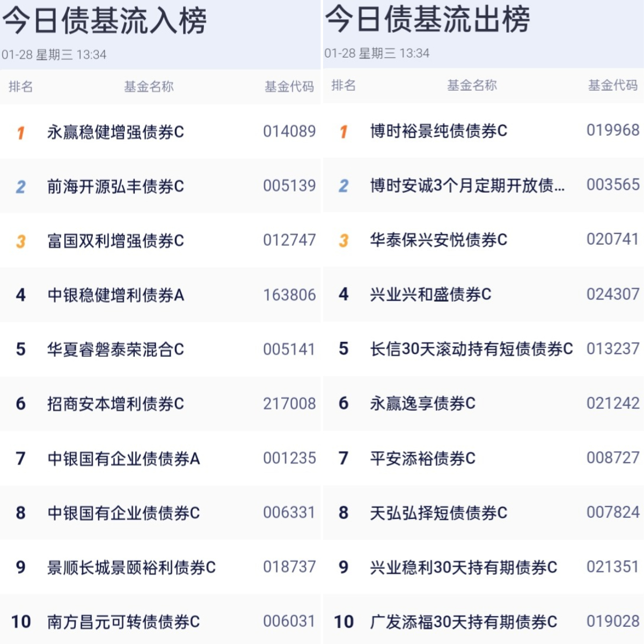
Task: Click 排名 header in inflow table
Action: coord(20,87)
